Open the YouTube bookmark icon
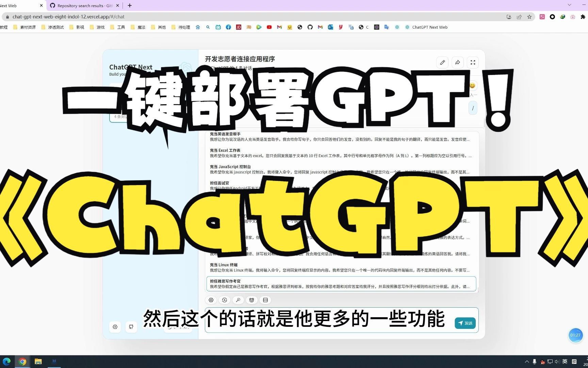 click(269, 27)
